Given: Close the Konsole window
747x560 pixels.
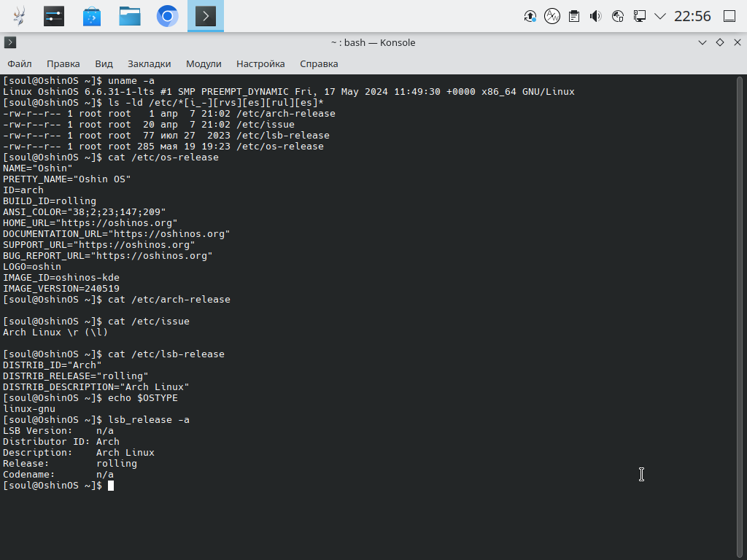Looking at the screenshot, I should pos(738,42).
